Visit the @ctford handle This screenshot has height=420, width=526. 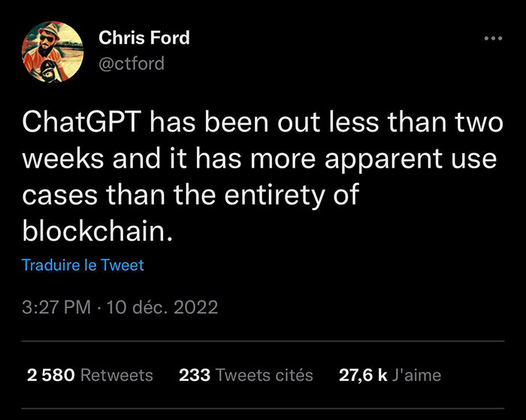131,62
